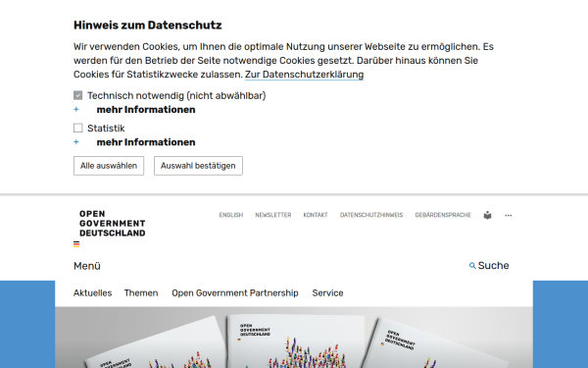Screen dimensions: 588x368
Task: Click the Hinweis zum Datenschutz heading
Action: click(147, 26)
